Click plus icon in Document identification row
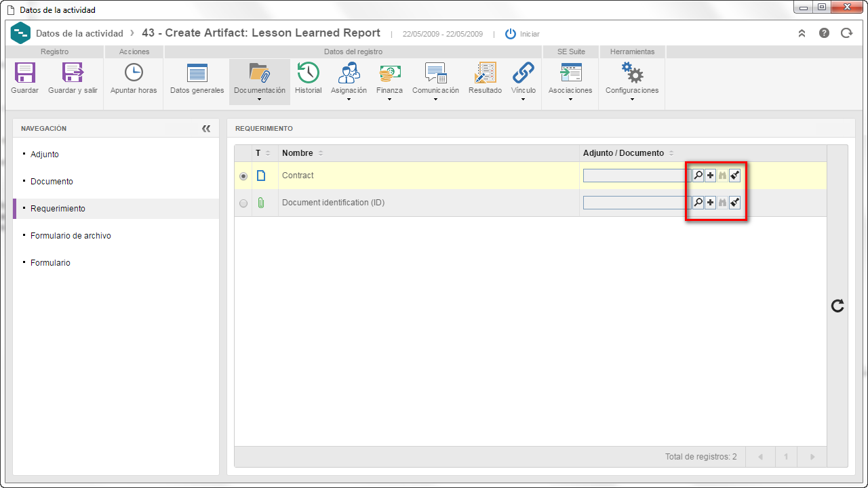868x488 pixels. click(x=710, y=203)
